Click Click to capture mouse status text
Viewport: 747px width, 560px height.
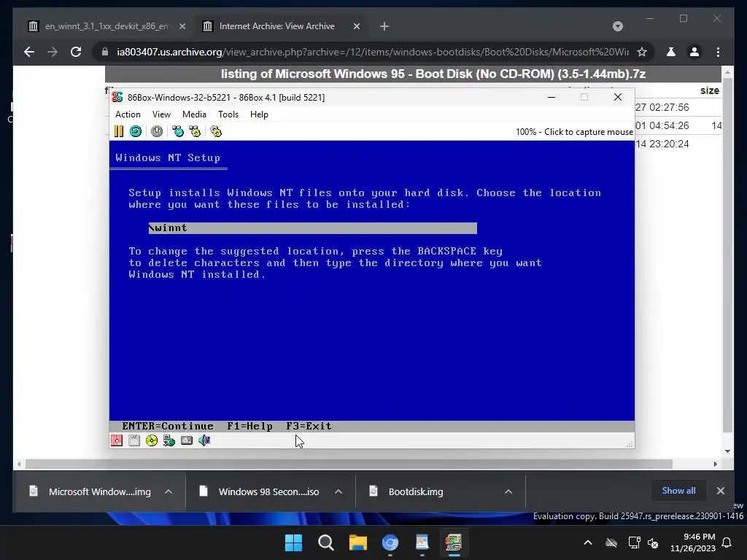[574, 132]
